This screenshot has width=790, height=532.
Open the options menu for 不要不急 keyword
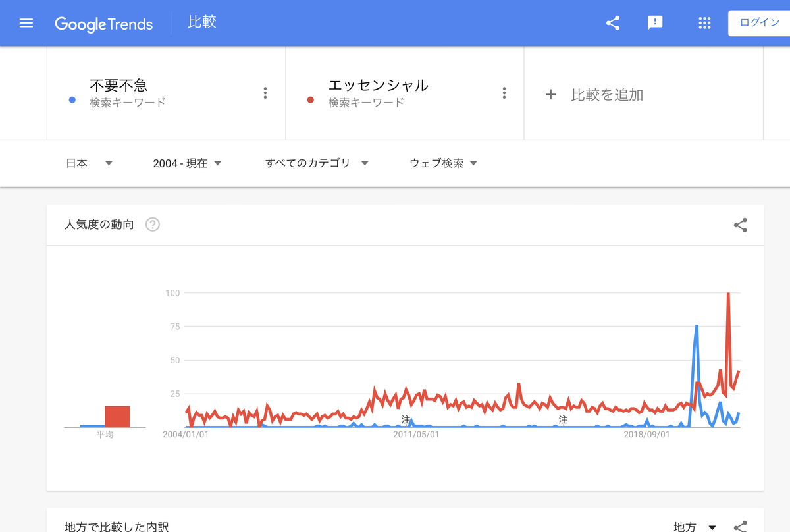tap(265, 93)
